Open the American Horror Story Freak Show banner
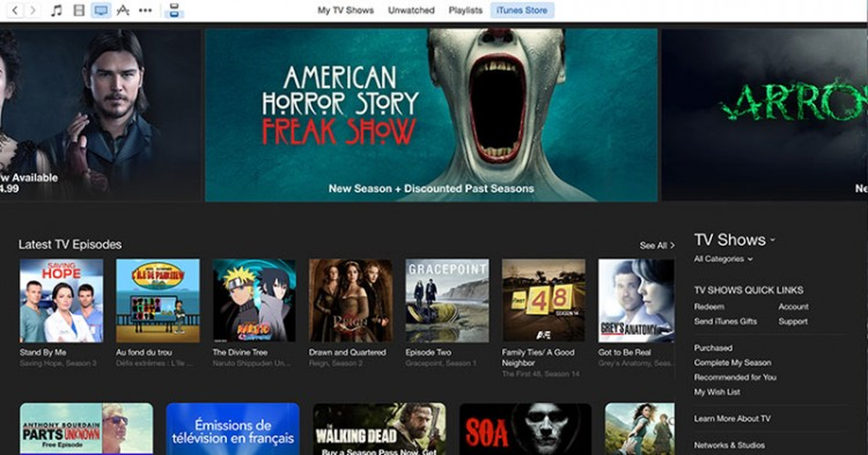The image size is (868, 455). pyautogui.click(x=431, y=114)
